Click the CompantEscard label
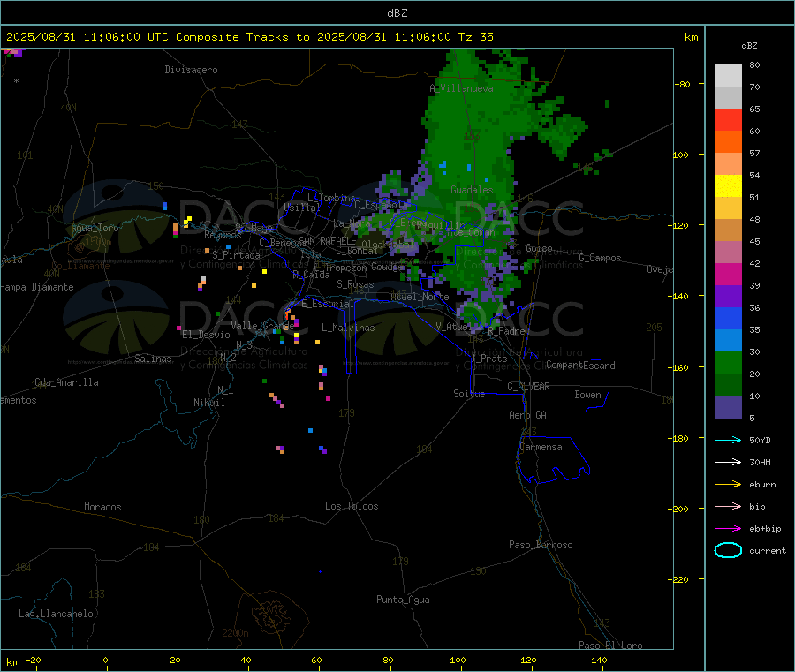 coord(580,366)
